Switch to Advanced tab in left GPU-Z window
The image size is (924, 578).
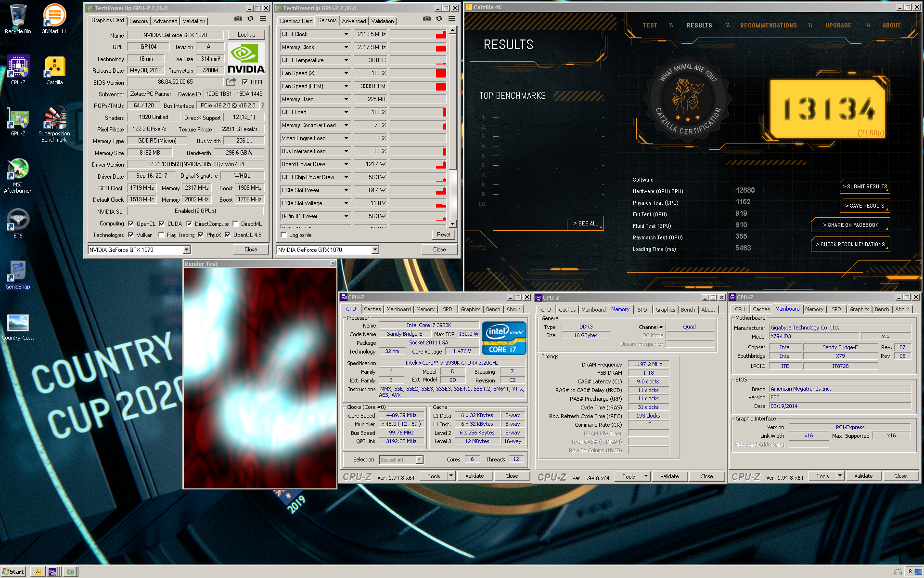[x=165, y=21]
